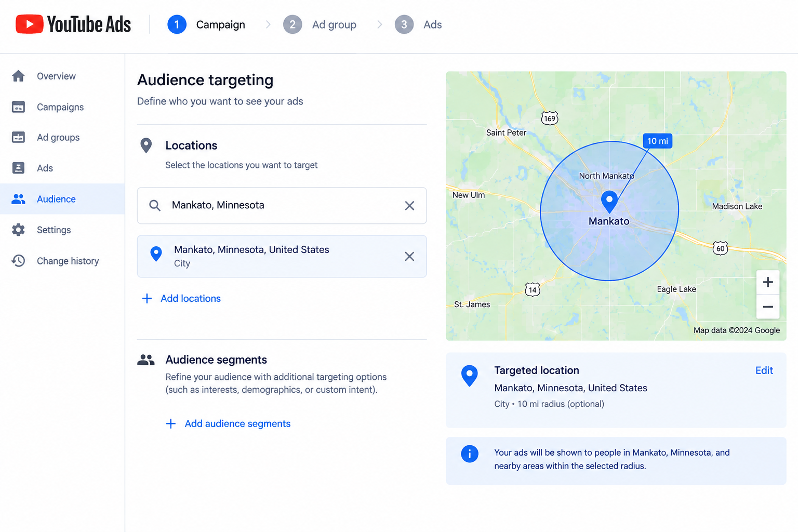Click the Eagle Lake map label
The image size is (798, 532).
click(676, 289)
